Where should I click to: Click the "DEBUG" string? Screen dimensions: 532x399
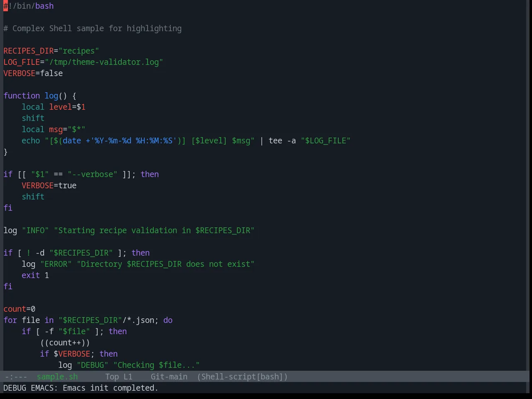pyautogui.click(x=93, y=365)
